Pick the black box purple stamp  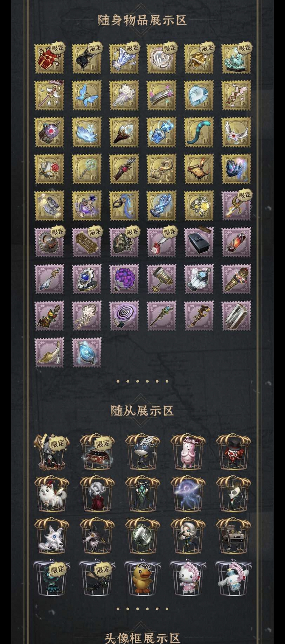(199, 242)
